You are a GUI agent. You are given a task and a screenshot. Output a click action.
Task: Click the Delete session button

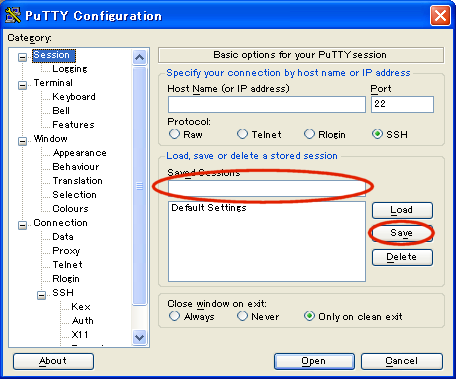pos(402,257)
